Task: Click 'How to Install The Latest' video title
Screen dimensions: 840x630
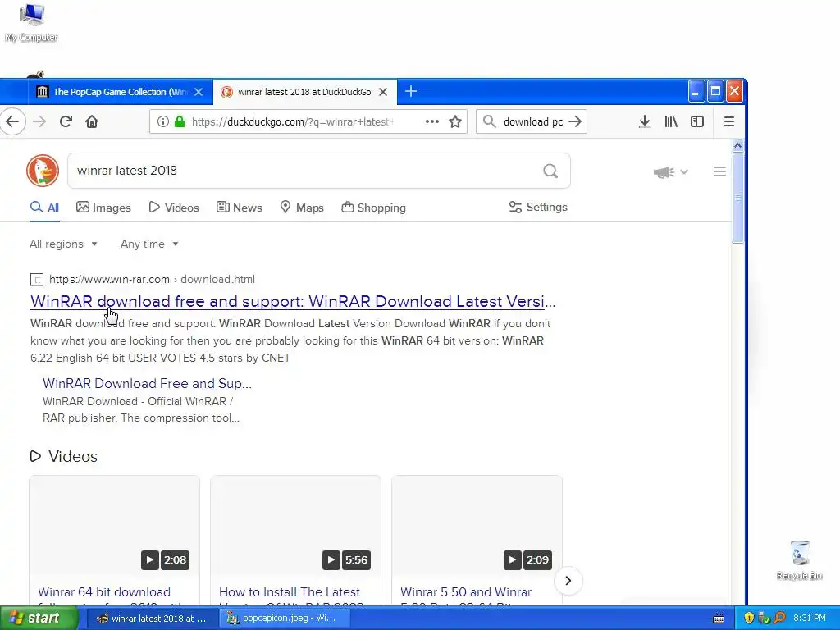Action: 290,592
